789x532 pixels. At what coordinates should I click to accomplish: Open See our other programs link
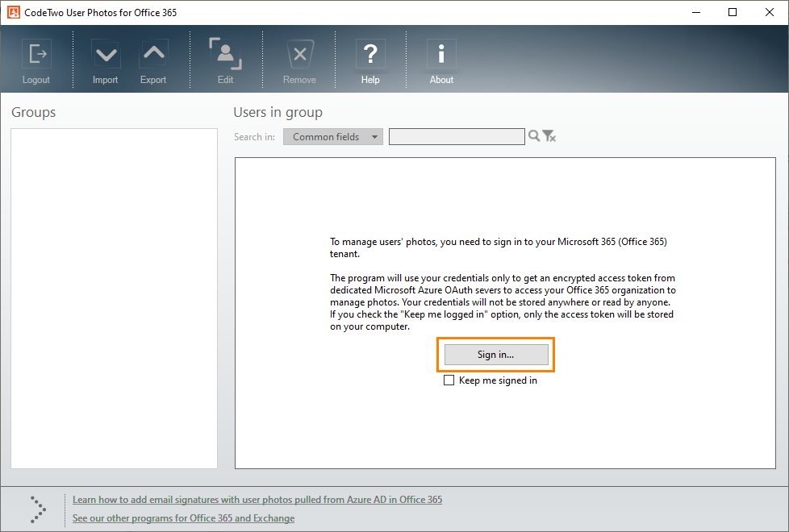click(x=184, y=518)
